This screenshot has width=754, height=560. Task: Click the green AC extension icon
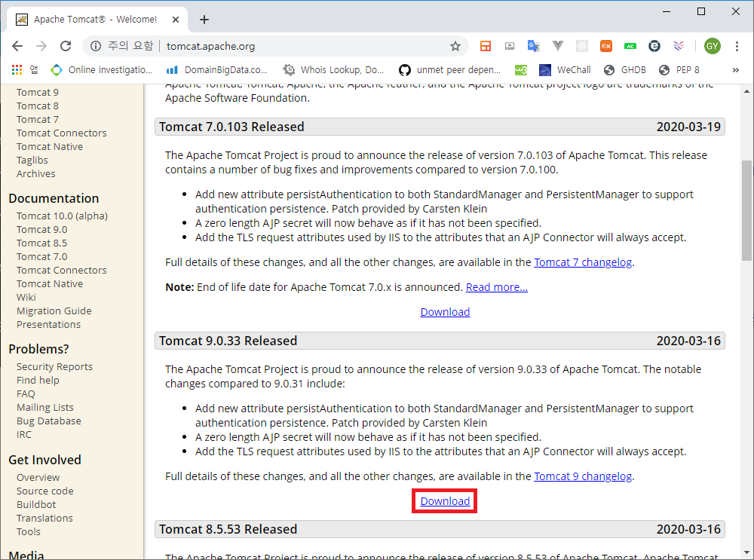[x=630, y=46]
